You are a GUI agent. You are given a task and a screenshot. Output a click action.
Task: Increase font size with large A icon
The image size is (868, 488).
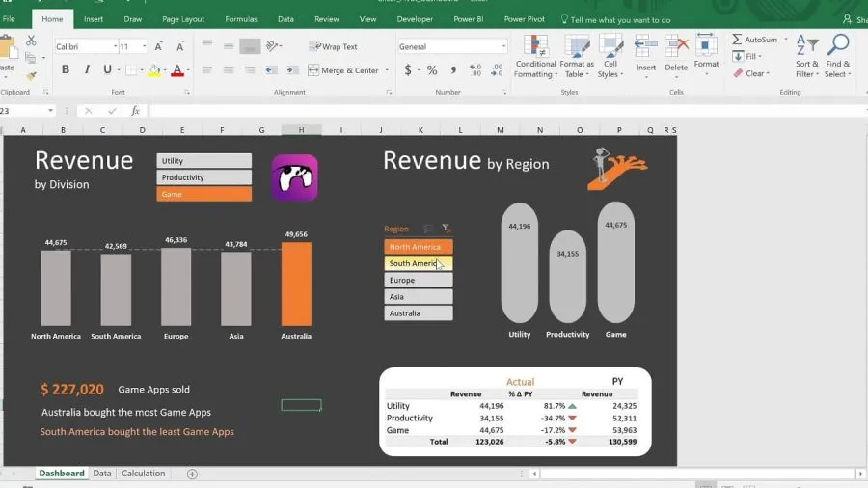[x=158, y=47]
